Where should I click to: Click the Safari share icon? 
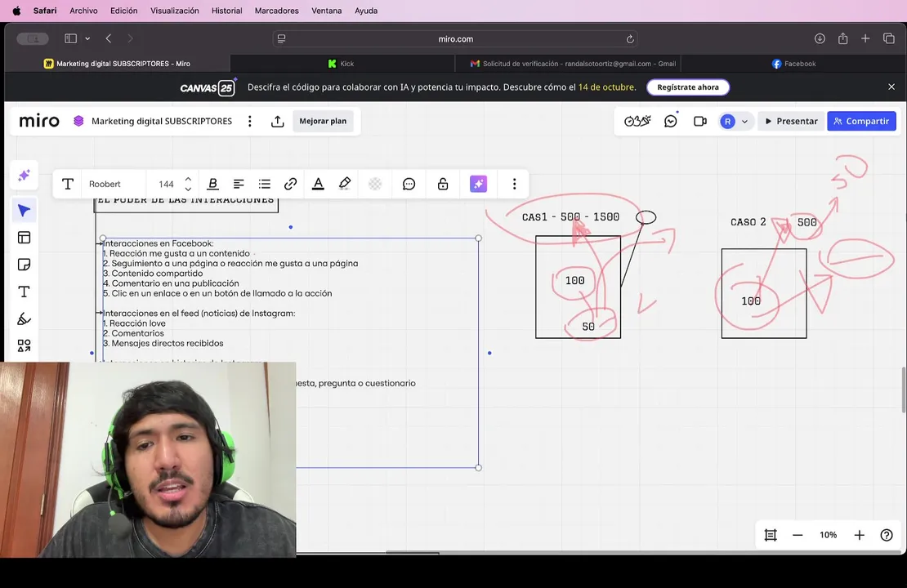point(842,38)
